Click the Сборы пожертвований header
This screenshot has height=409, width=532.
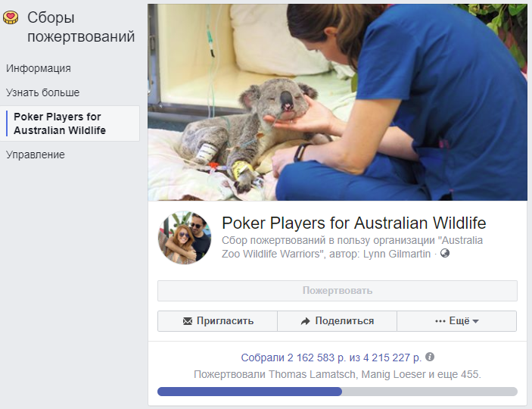coord(81,27)
